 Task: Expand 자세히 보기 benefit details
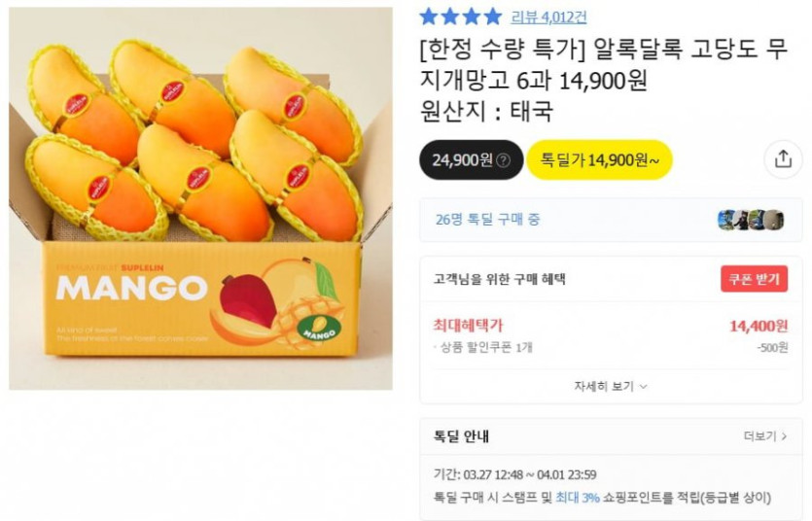[611, 386]
